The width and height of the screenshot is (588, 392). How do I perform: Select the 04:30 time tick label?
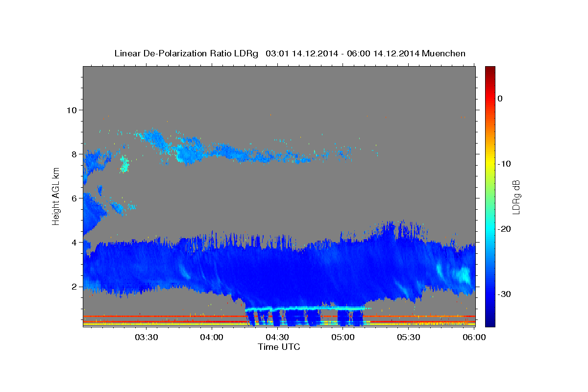point(277,337)
